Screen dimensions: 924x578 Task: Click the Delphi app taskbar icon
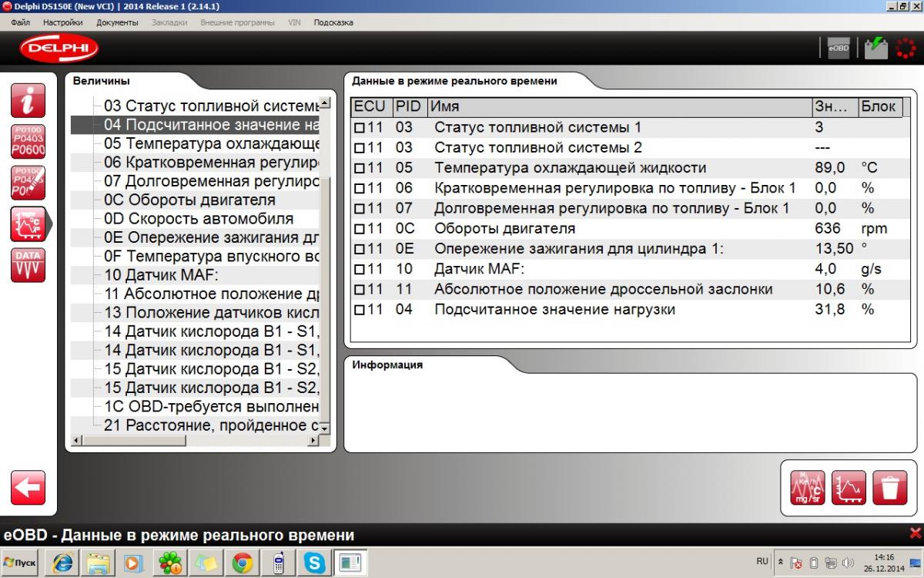click(351, 563)
